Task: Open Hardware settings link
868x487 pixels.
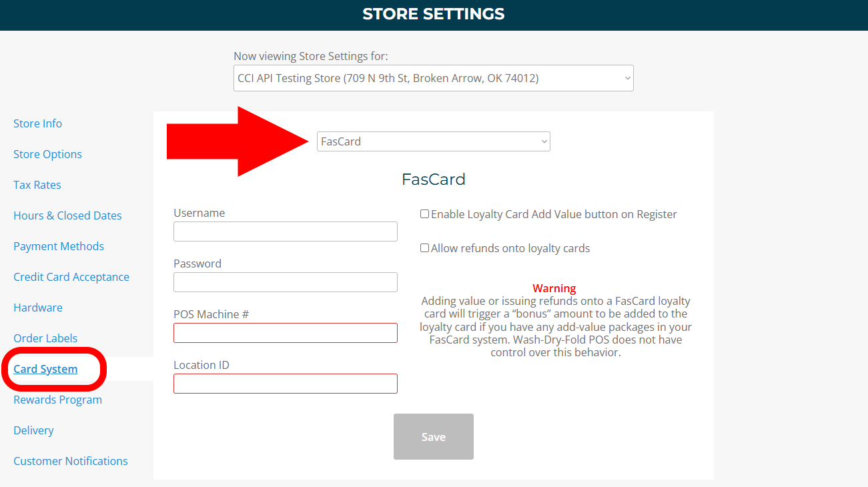Action: 38,308
